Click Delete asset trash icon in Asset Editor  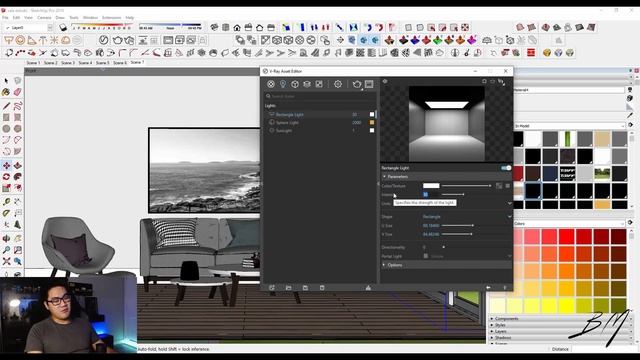click(x=322, y=288)
